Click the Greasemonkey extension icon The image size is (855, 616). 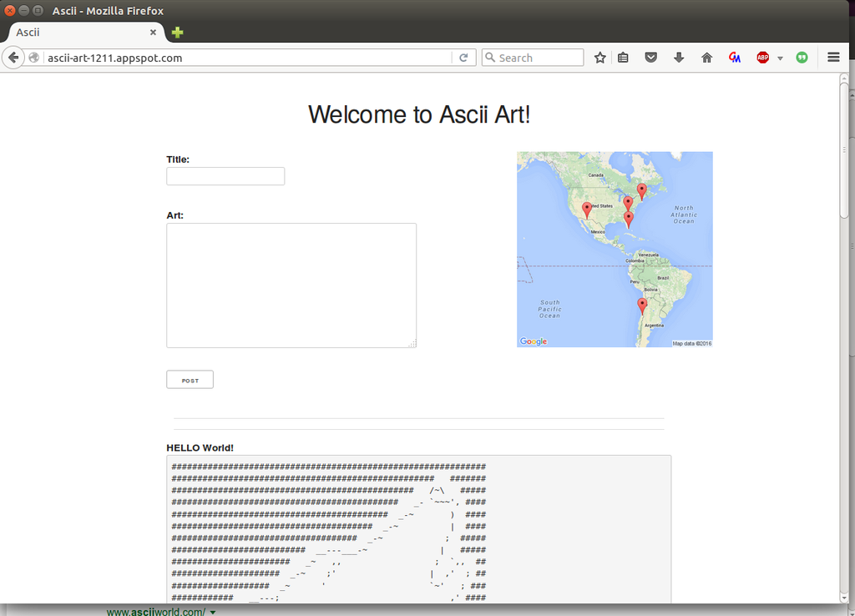pos(734,58)
